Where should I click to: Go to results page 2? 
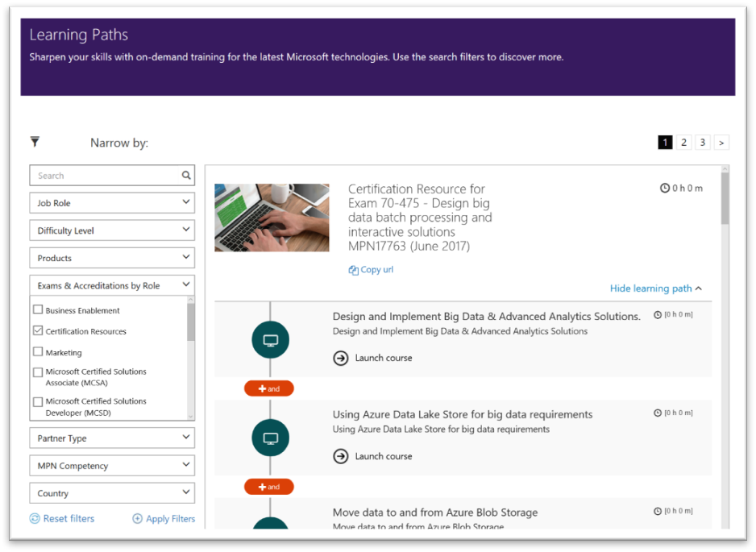(683, 142)
